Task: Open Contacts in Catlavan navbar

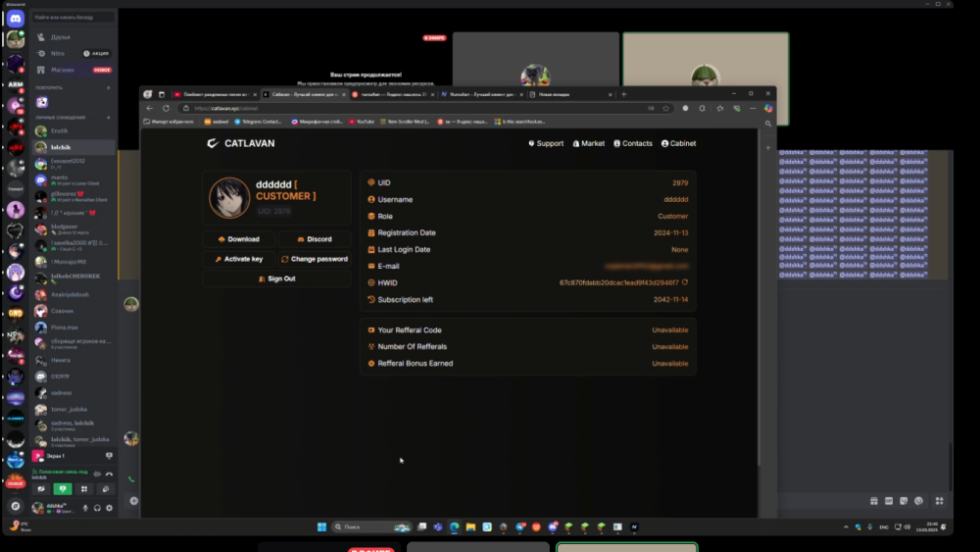Action: (x=632, y=143)
